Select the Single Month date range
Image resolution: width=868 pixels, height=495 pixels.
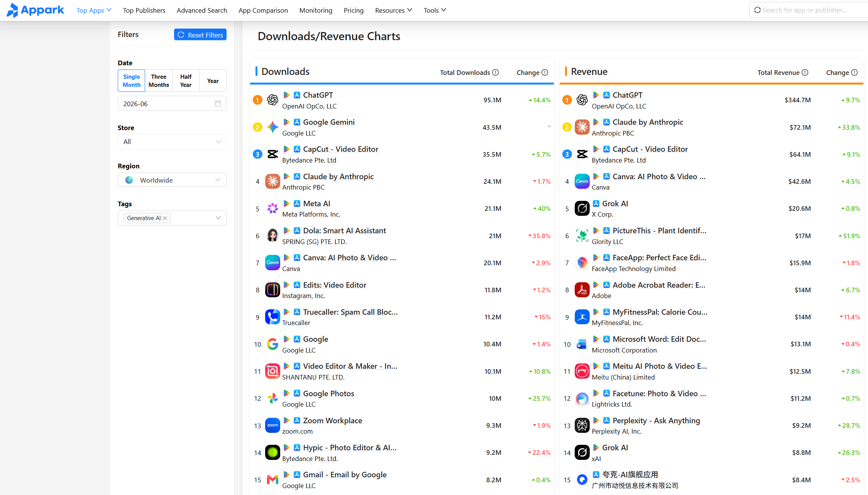[132, 81]
